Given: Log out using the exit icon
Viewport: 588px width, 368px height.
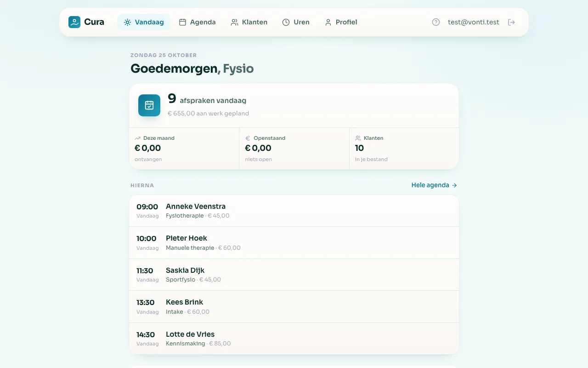Looking at the screenshot, I should pos(511,22).
